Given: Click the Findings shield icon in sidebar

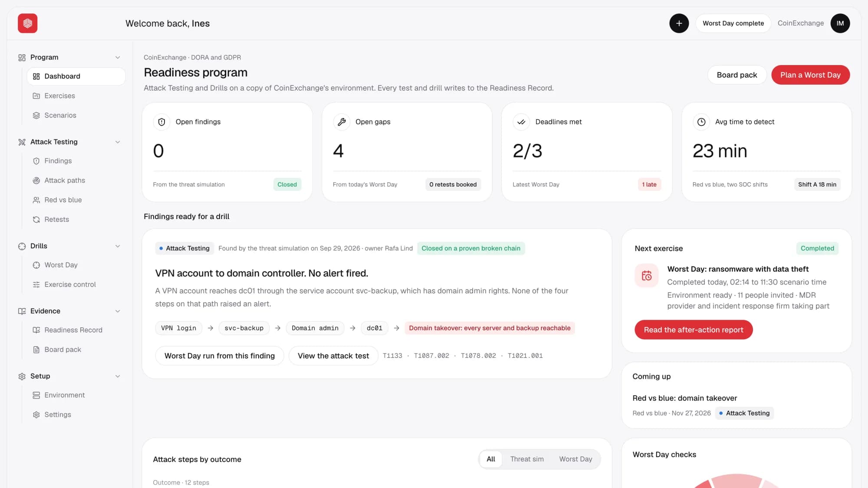Looking at the screenshot, I should pyautogui.click(x=36, y=161).
